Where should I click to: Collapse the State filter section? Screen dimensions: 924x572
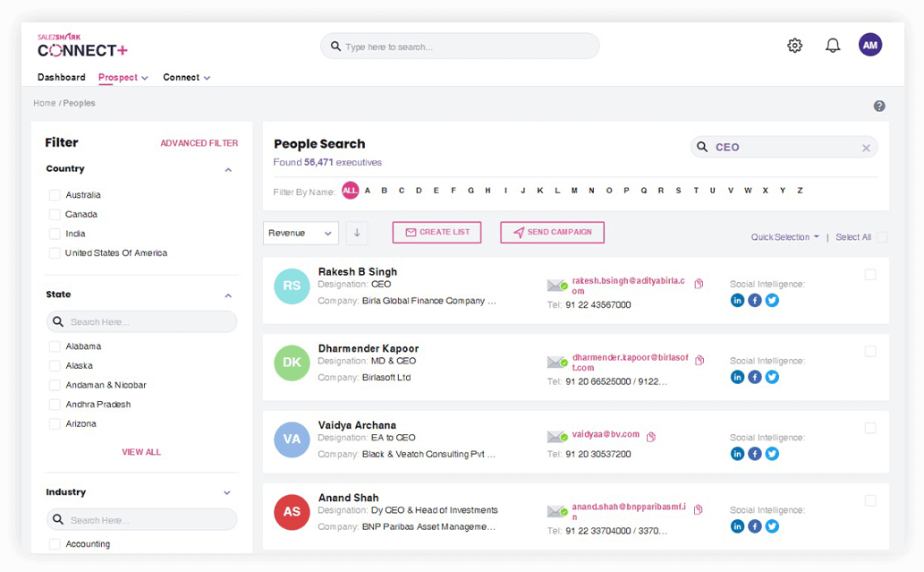(x=228, y=295)
